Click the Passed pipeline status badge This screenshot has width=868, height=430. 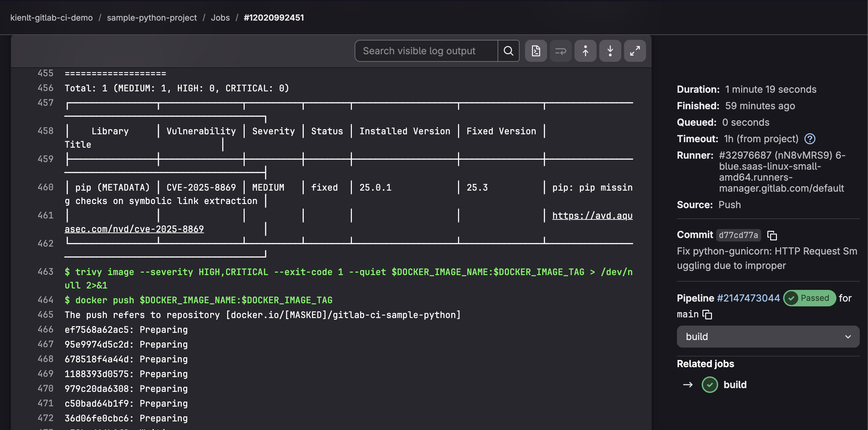pyautogui.click(x=809, y=298)
